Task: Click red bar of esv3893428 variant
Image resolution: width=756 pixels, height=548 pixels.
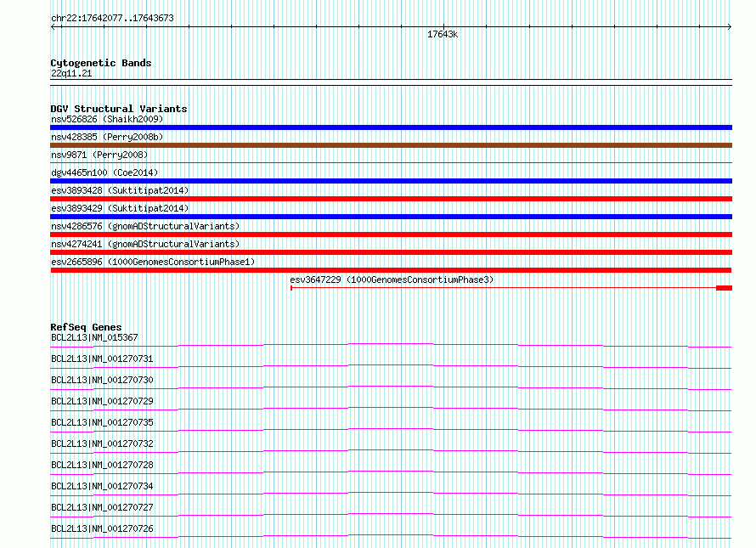Action: (x=391, y=199)
